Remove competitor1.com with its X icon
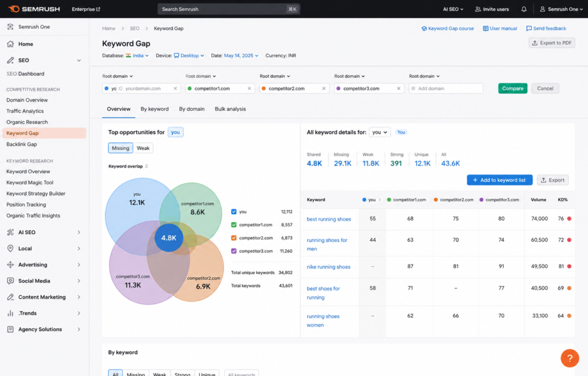Image resolution: width=588 pixels, height=376 pixels. click(249, 88)
